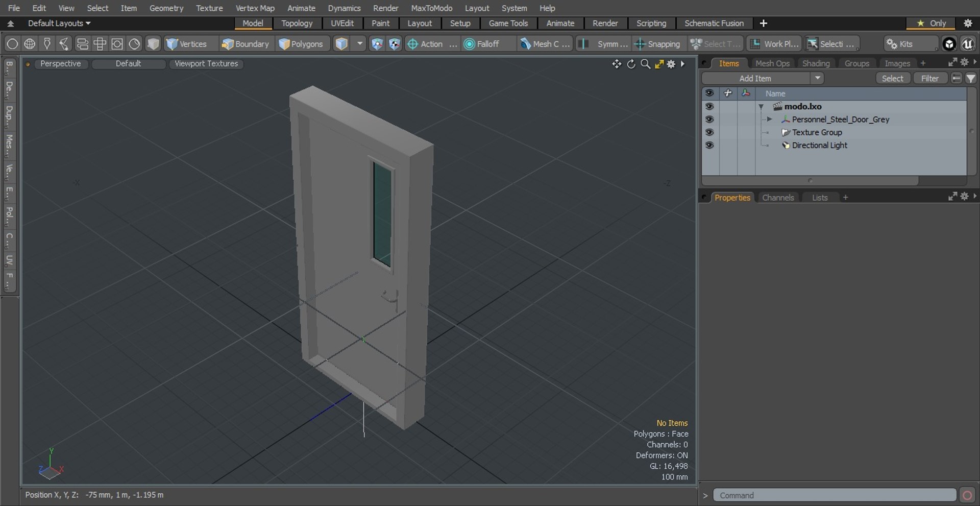Image resolution: width=980 pixels, height=506 pixels.
Task: Click the grey cube shaded icon
Action: (x=153, y=44)
